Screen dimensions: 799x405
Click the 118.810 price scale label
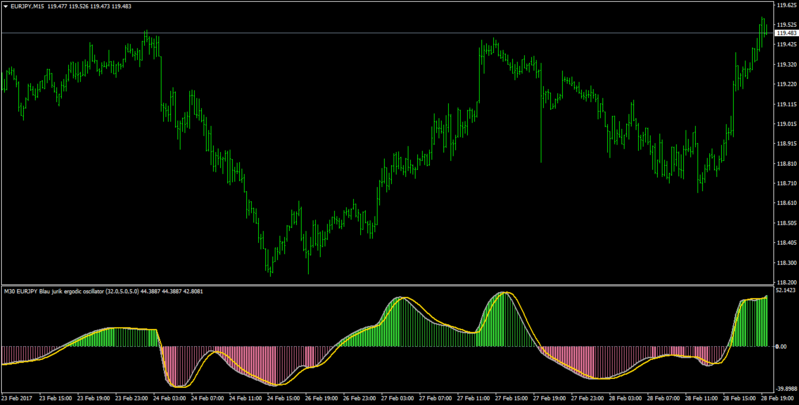coord(787,164)
